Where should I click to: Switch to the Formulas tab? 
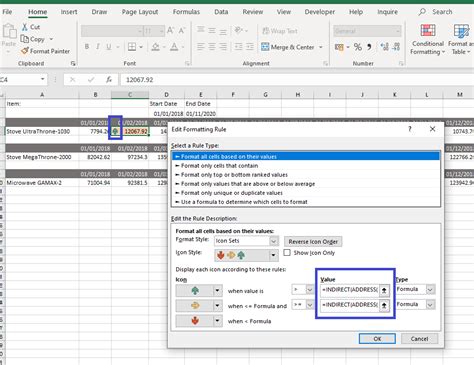click(186, 12)
